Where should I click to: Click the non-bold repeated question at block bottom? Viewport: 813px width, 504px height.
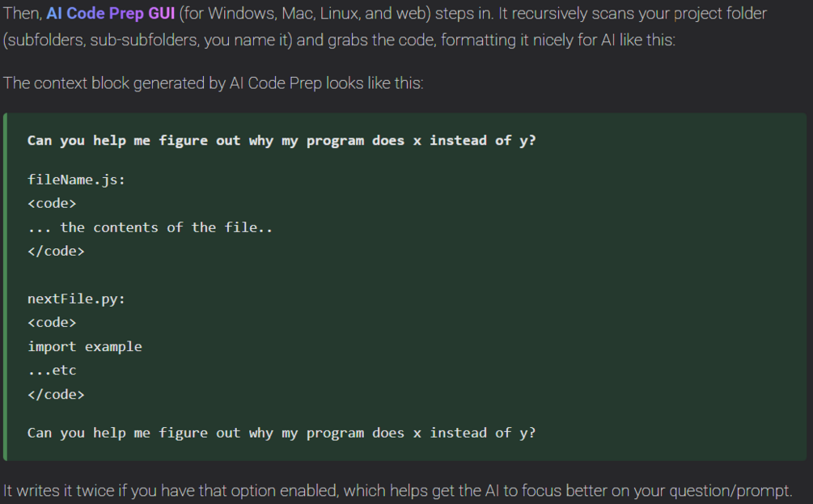pos(282,433)
